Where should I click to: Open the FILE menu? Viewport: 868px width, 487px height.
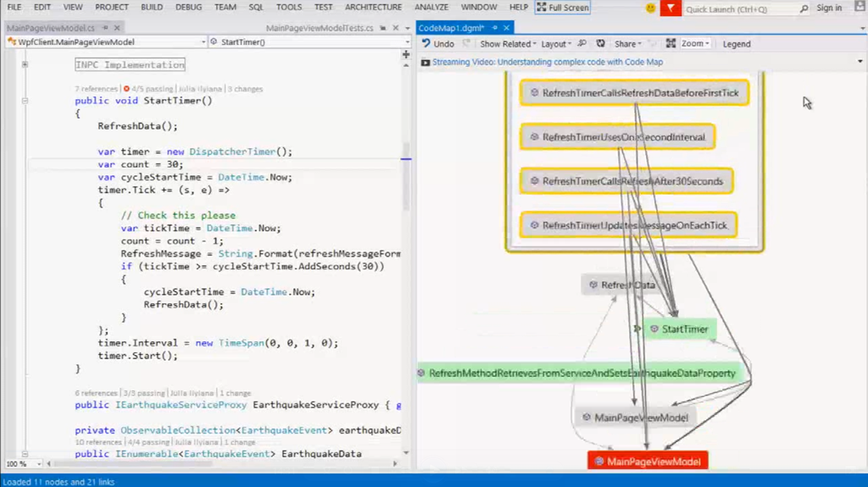(x=14, y=7)
